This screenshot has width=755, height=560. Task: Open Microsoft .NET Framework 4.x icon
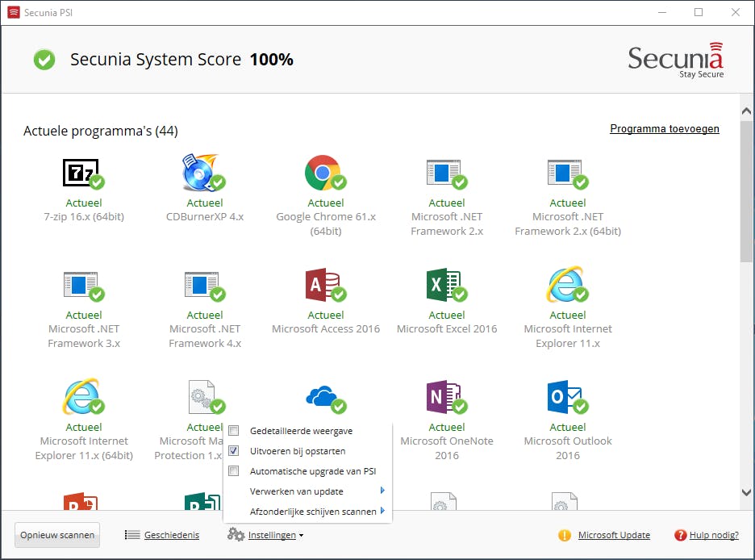[204, 286]
